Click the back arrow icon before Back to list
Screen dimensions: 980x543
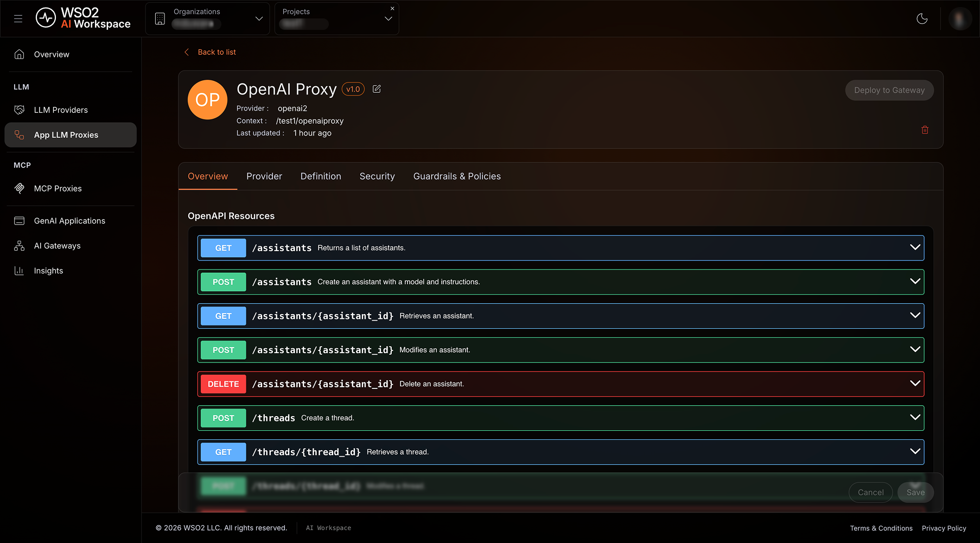pos(187,52)
